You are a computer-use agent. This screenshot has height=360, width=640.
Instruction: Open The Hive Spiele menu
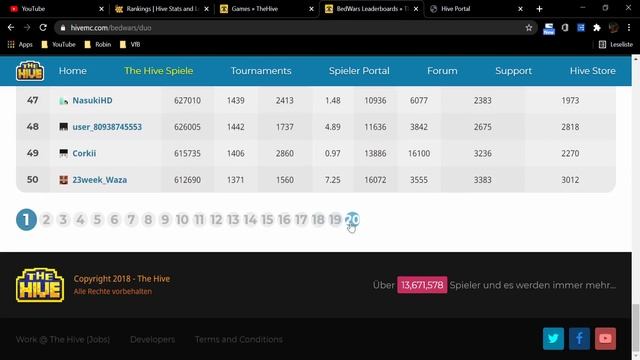point(158,71)
